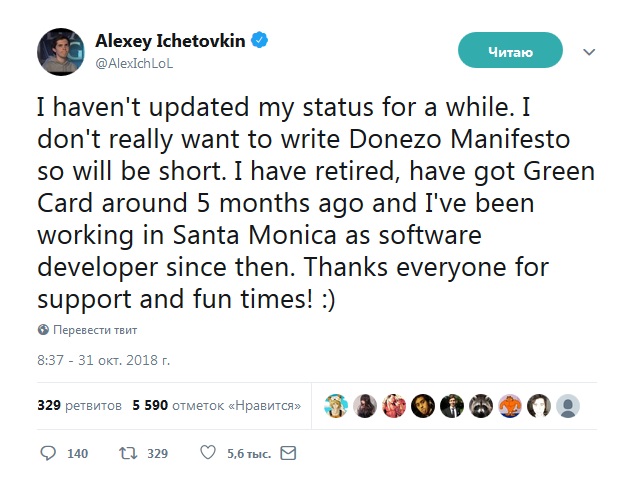The image size is (631, 478).
Task: Open default gray silhouette liker profile
Action: [568, 406]
